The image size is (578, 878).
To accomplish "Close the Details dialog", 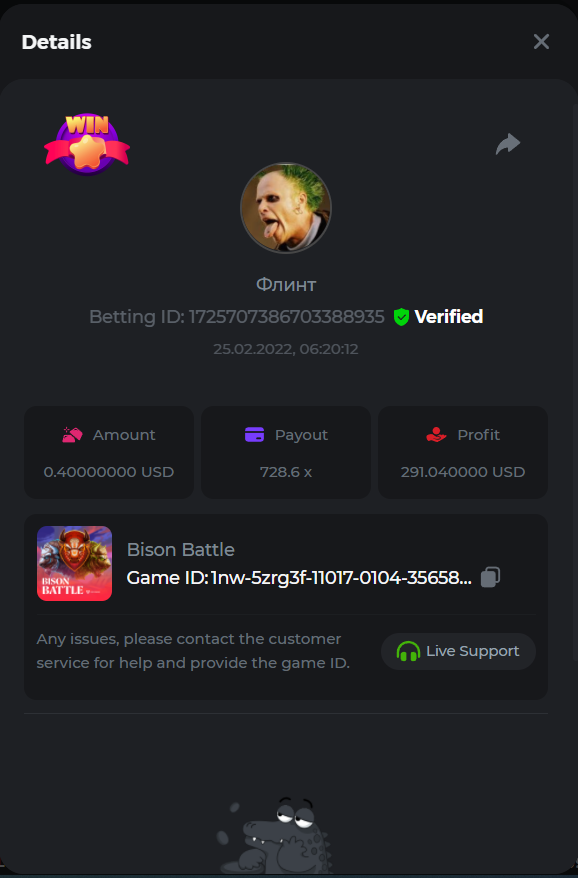I will [541, 41].
